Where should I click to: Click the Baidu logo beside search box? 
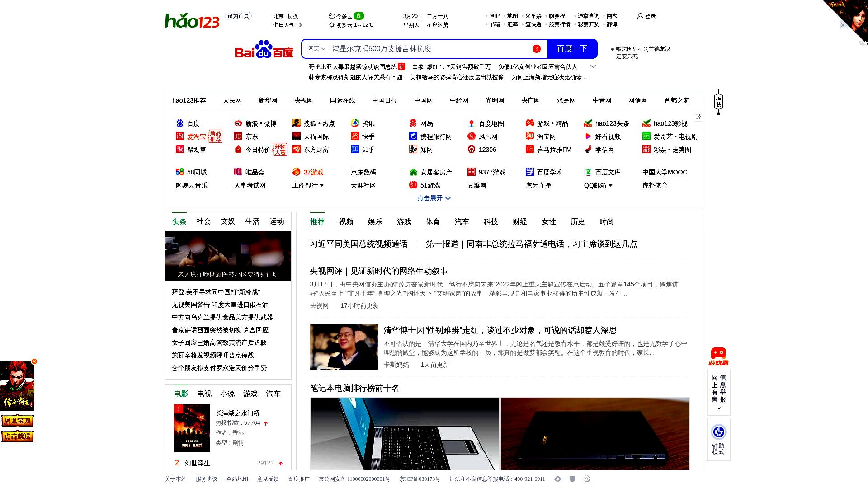coord(264,49)
